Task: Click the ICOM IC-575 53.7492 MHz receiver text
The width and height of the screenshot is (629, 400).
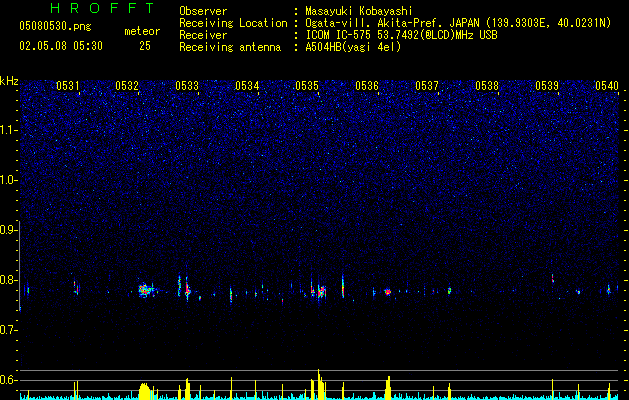Action: [402, 35]
